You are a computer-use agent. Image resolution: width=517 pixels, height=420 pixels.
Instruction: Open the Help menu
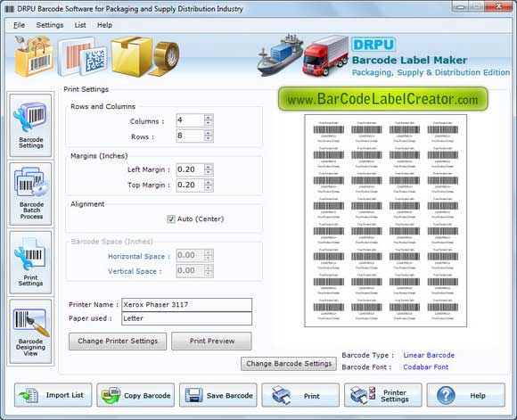[x=104, y=25]
